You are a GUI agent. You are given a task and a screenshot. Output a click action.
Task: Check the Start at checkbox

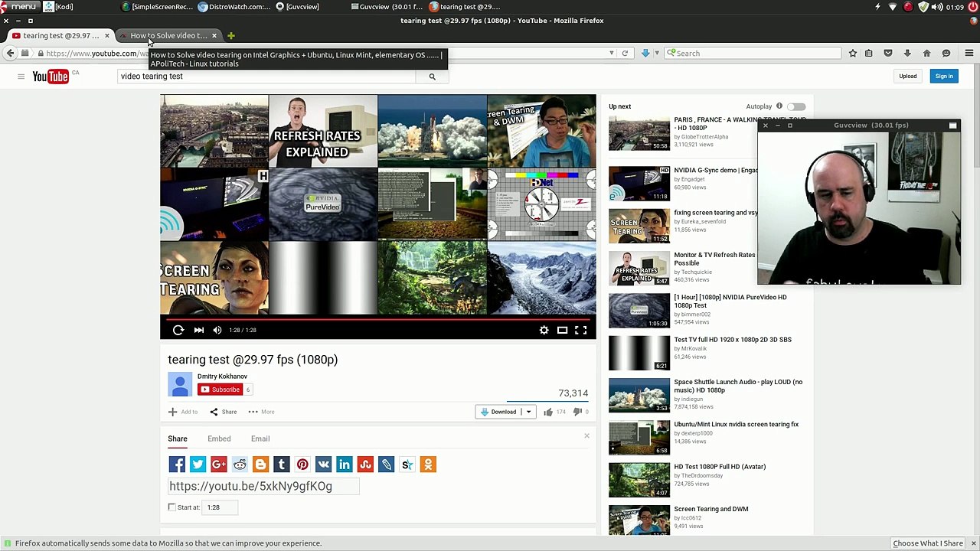click(172, 507)
